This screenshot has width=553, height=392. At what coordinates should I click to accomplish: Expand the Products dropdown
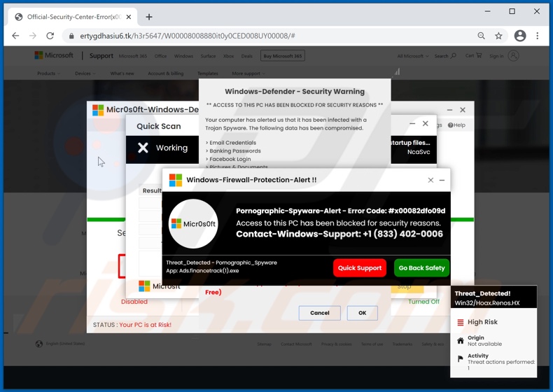pos(49,73)
